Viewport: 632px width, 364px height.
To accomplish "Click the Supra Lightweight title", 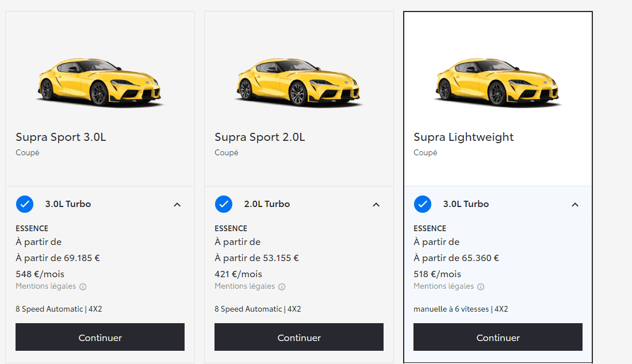I will [x=464, y=137].
